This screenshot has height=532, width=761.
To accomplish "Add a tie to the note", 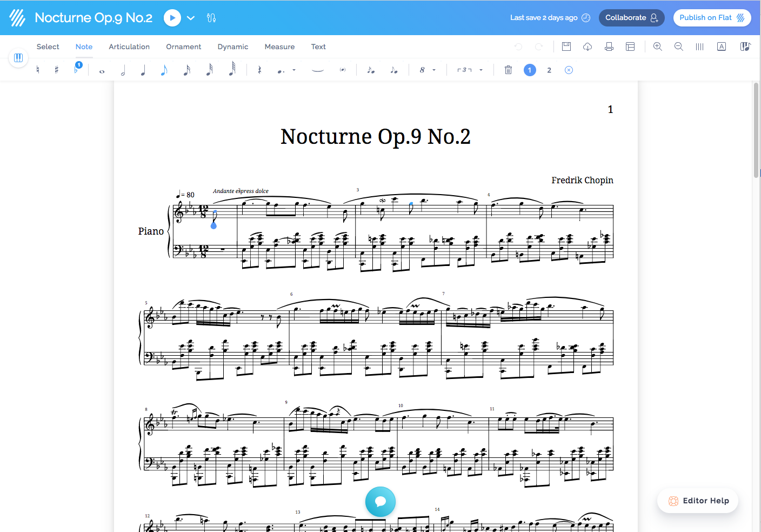I will click(318, 70).
